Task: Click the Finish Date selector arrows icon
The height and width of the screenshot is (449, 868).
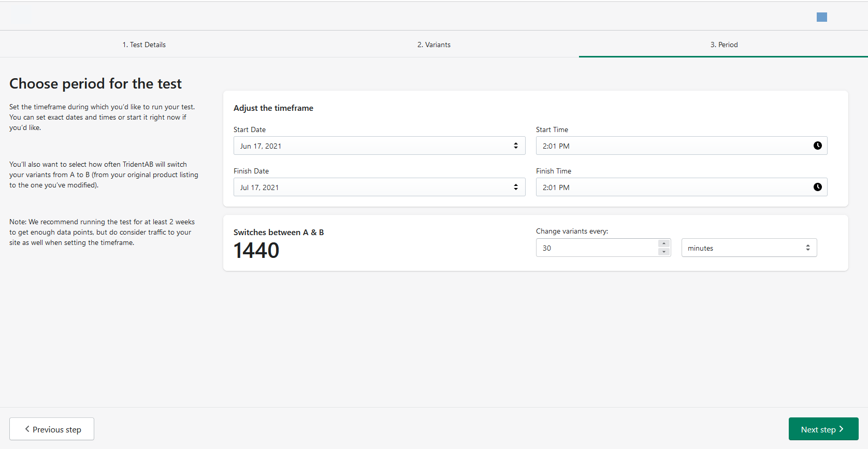Action: pos(515,187)
